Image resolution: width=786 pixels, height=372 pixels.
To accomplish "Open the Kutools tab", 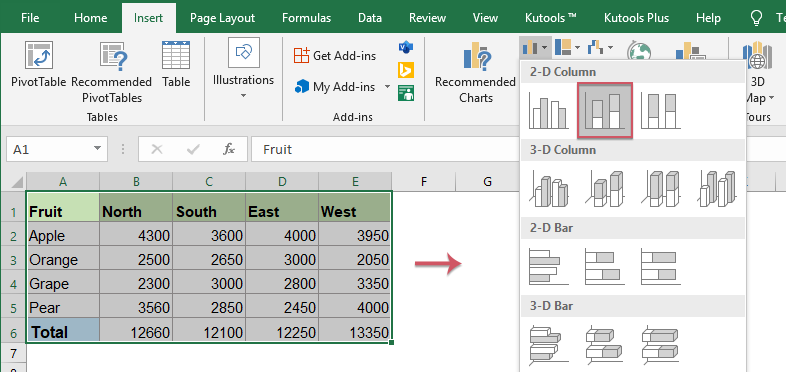I will [x=551, y=18].
